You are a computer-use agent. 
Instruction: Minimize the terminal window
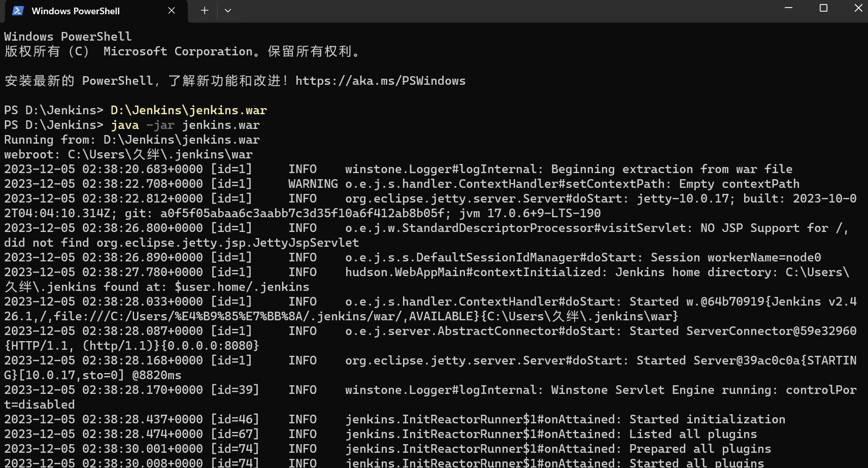[788, 8]
